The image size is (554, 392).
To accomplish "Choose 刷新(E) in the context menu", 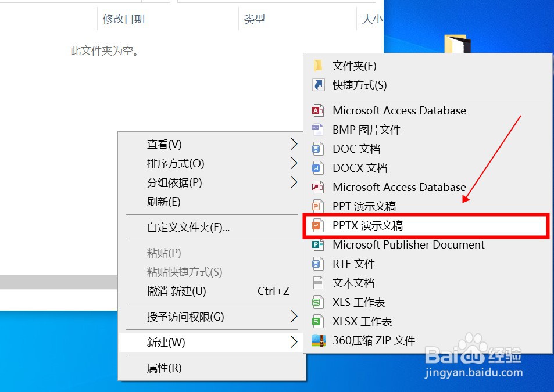I will pos(211,202).
